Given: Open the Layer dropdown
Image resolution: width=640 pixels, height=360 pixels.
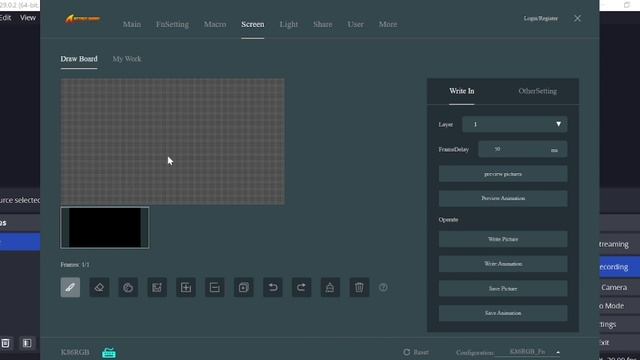Looking at the screenshot, I should 514,124.
